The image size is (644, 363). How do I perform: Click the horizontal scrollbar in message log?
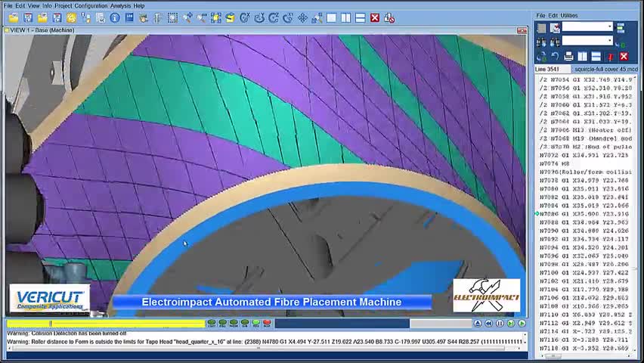click(259, 348)
